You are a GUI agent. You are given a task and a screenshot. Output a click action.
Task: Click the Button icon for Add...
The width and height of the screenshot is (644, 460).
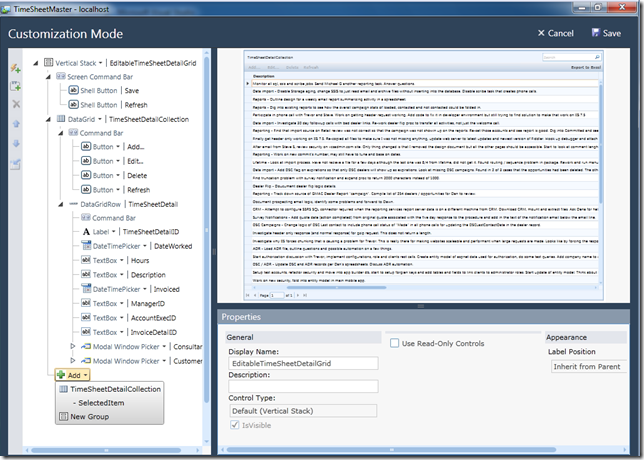click(x=85, y=146)
